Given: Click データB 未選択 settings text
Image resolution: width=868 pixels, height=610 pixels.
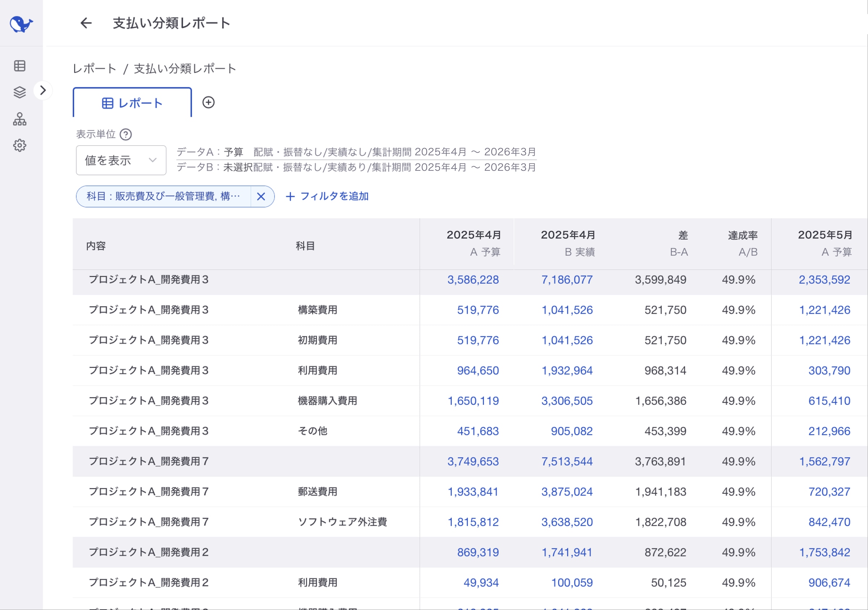Looking at the screenshot, I should 356,167.
